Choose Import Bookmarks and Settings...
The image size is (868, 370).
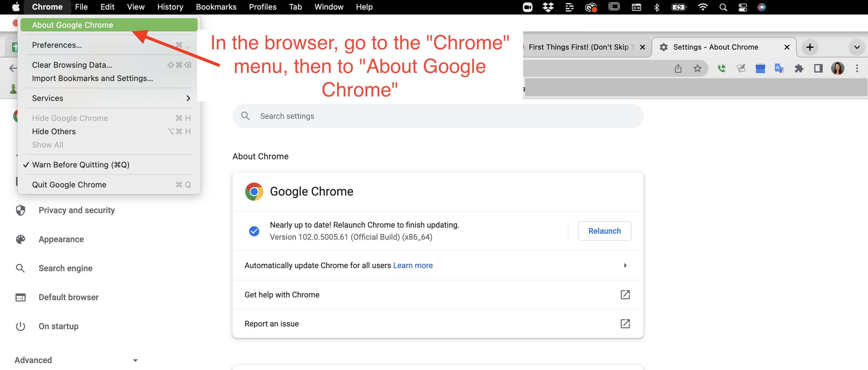(x=109, y=78)
